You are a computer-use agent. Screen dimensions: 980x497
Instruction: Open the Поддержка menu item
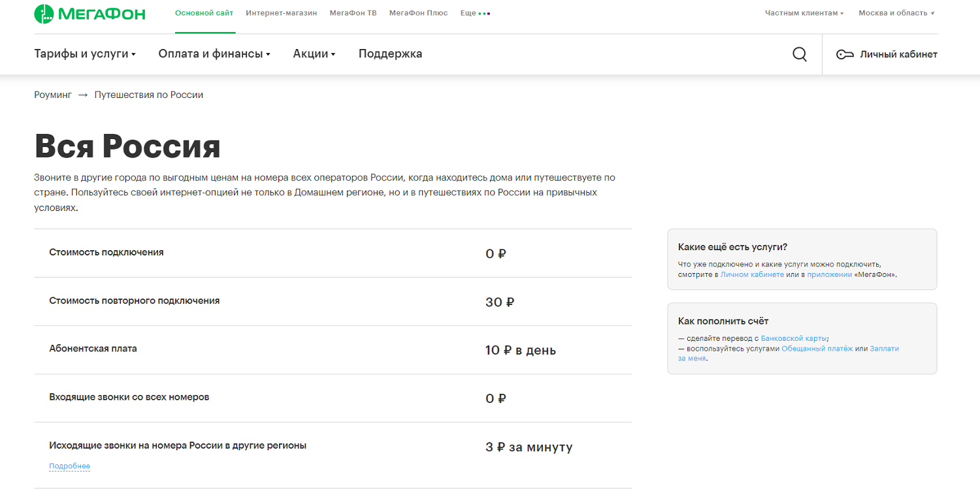[391, 54]
